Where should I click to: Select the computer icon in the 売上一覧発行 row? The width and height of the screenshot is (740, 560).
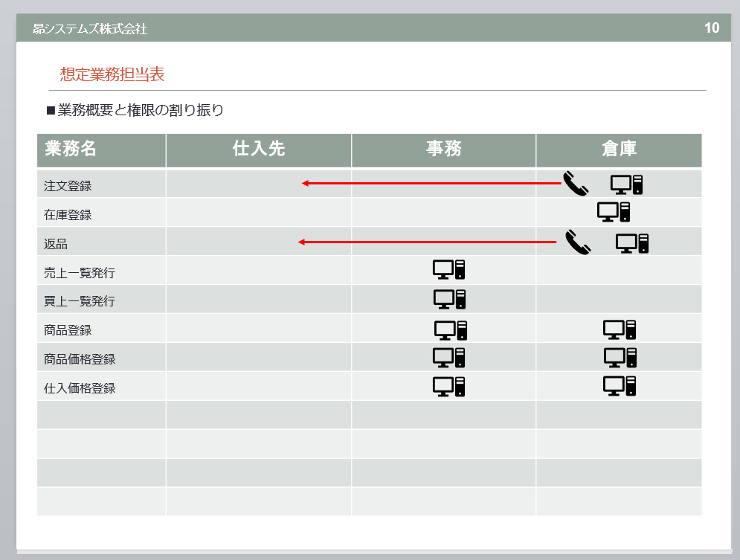449,269
